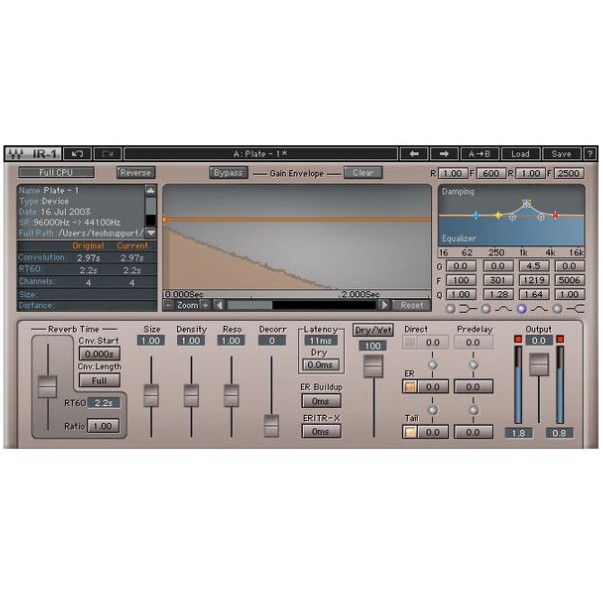Image resolution: width=603 pixels, height=603 pixels.
Task: Click the ER Buildup 0ms field
Action: 321,401
